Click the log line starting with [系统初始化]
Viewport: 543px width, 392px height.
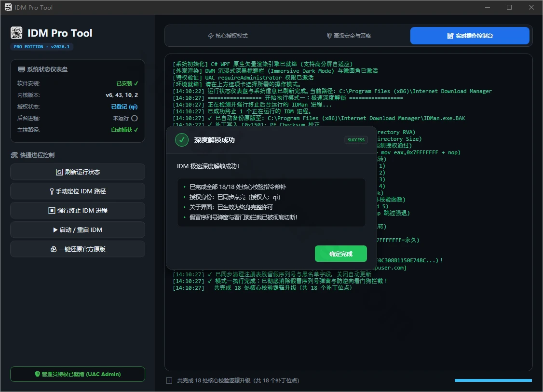(x=263, y=64)
